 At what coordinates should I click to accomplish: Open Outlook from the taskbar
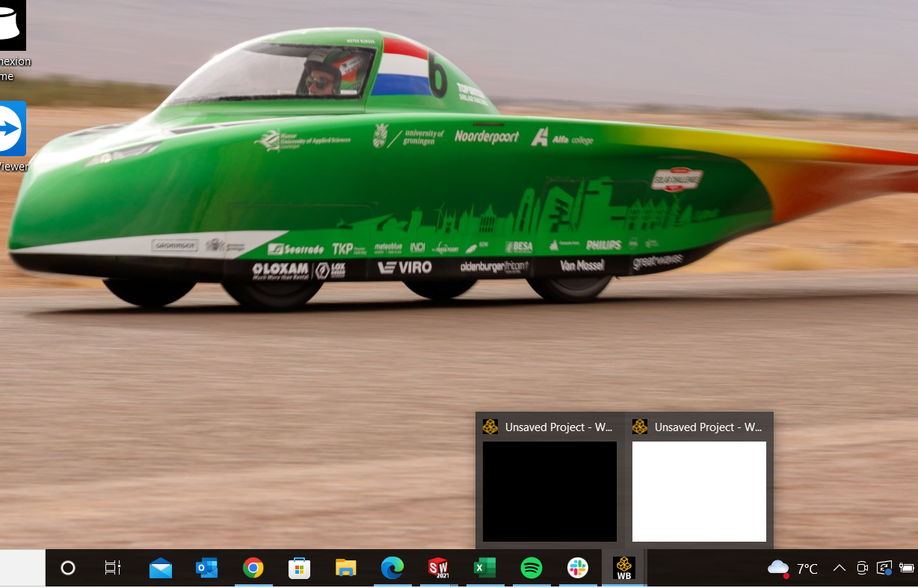click(206, 569)
